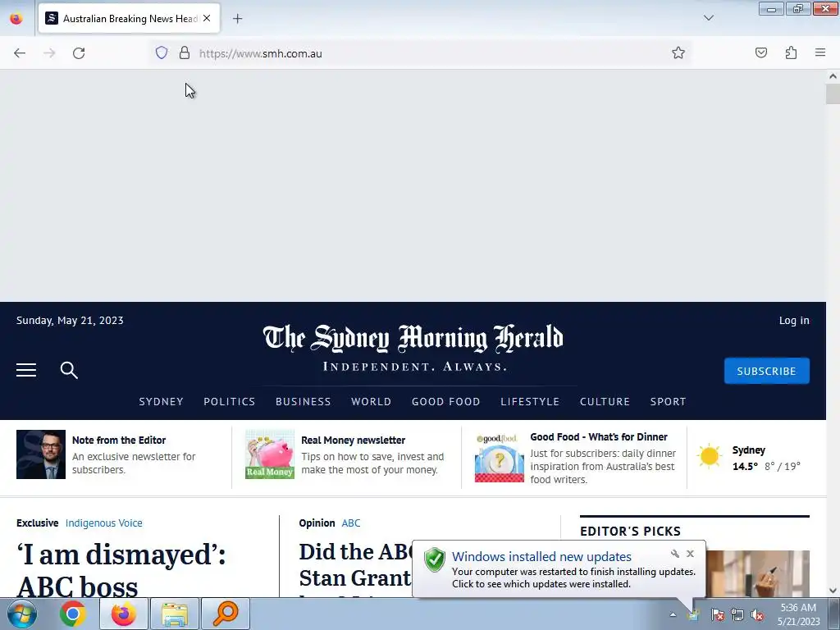840x630 pixels.
Task: Launch Chrome from the taskbar
Action: (73, 614)
